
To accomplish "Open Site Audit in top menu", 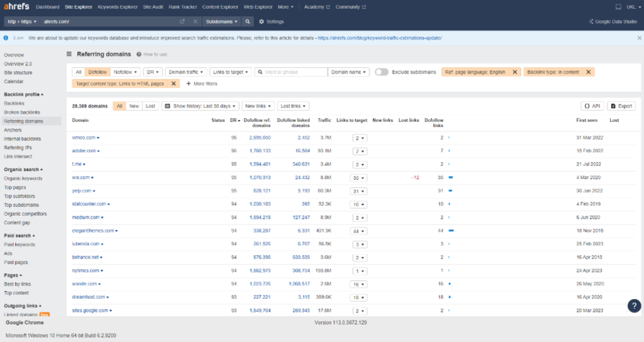I will click(153, 7).
